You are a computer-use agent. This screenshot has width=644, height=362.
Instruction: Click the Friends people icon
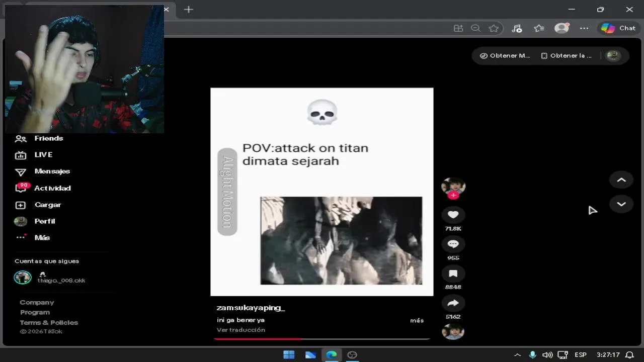point(21,138)
